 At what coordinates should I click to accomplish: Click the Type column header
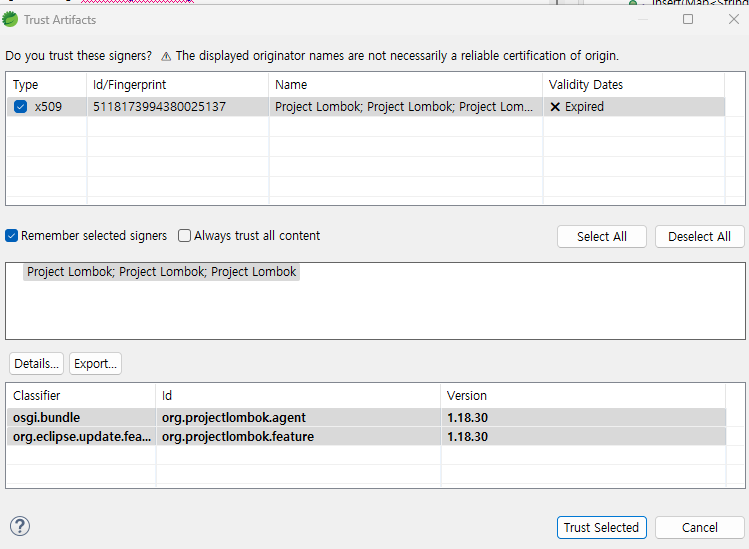pos(46,85)
